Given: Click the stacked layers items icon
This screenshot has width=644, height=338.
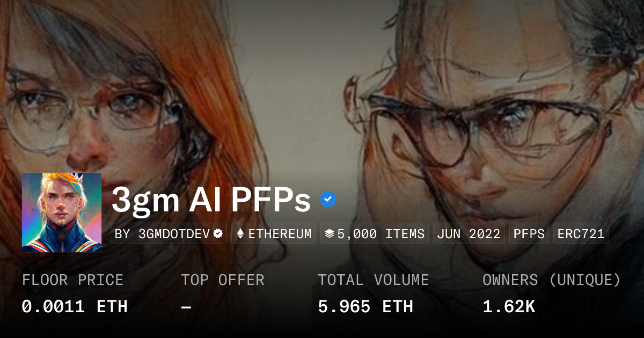Looking at the screenshot, I should click(330, 234).
